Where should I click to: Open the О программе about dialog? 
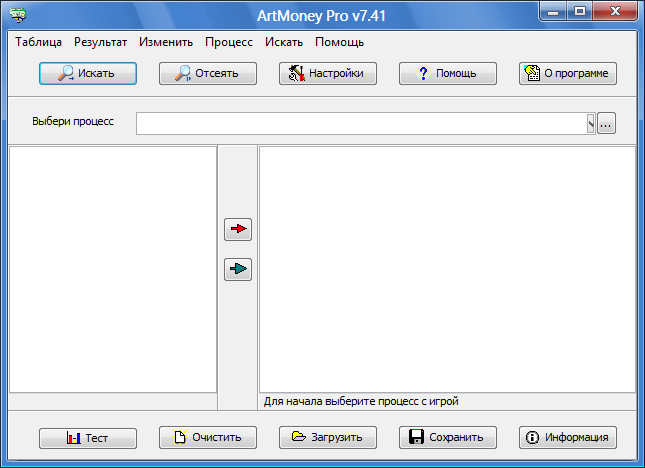pos(568,73)
